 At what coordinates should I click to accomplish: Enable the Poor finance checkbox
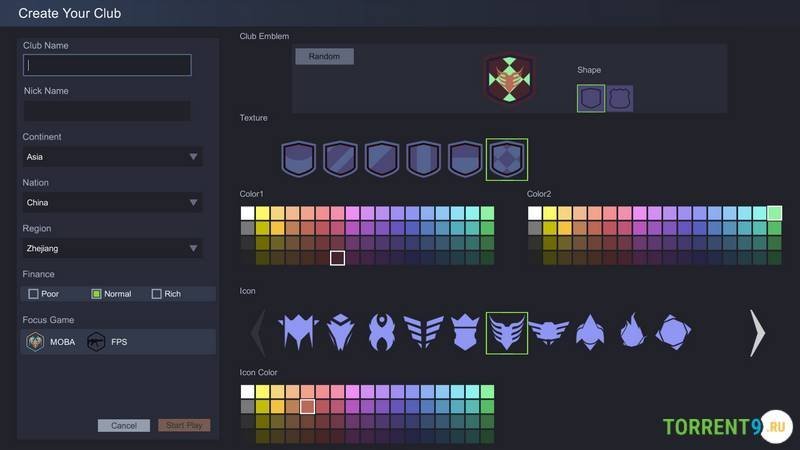pyautogui.click(x=34, y=294)
